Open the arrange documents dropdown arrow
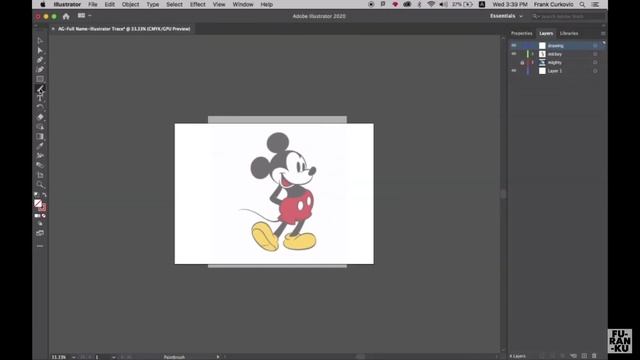The width and height of the screenshot is (640, 360). click(x=89, y=16)
